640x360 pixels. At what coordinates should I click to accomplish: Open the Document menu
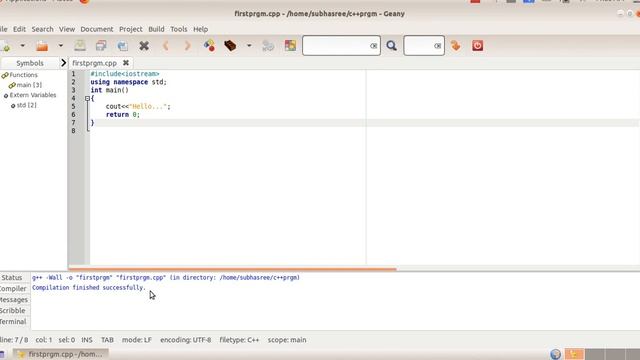click(97, 29)
